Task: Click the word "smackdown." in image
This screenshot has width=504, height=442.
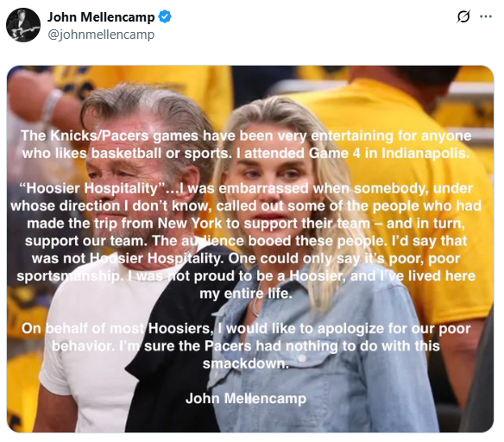Action: [246, 363]
